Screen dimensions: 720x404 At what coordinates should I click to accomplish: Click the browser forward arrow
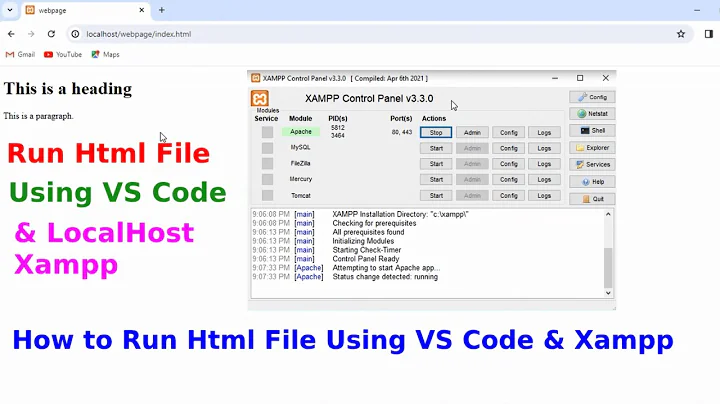pyautogui.click(x=31, y=34)
